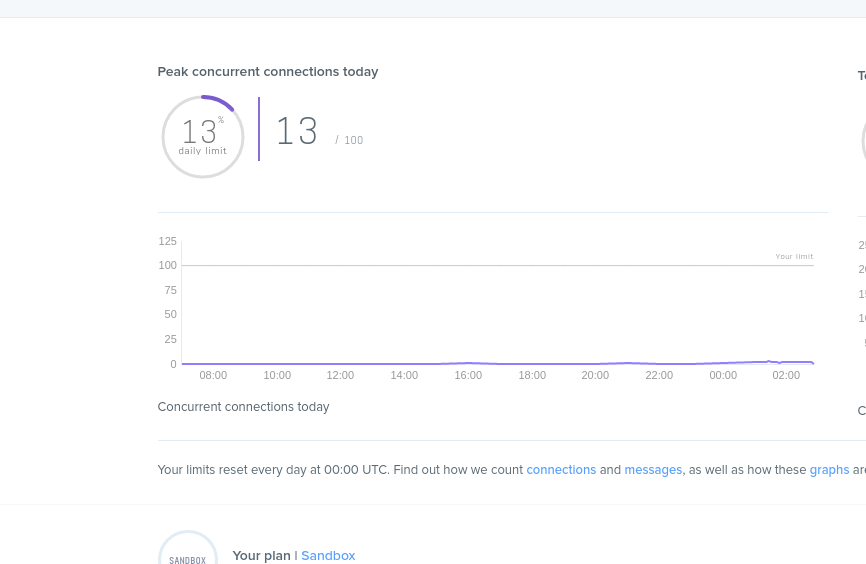
Task: Select the "Peak concurrent connections today" heading
Action: (268, 72)
